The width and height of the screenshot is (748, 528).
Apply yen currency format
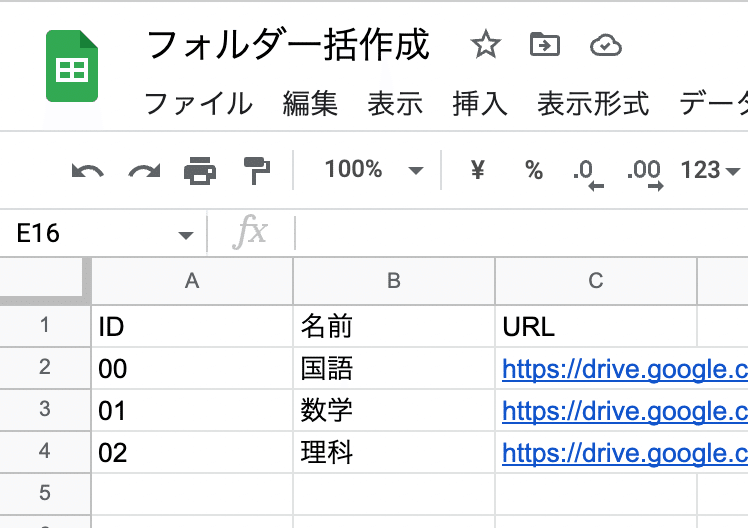478,170
